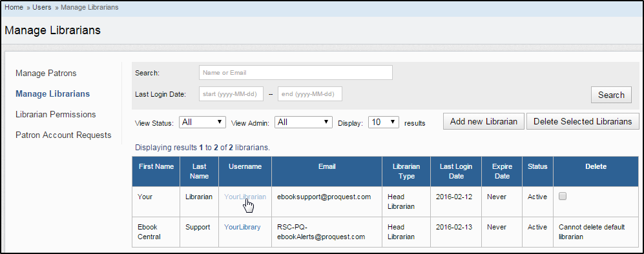This screenshot has width=644, height=254.
Task: Go to Manage Patrons in sidebar
Action: click(46, 73)
